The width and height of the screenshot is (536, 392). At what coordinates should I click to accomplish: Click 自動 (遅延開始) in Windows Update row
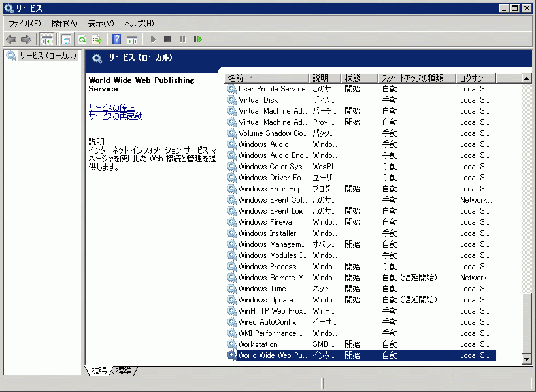(410, 300)
